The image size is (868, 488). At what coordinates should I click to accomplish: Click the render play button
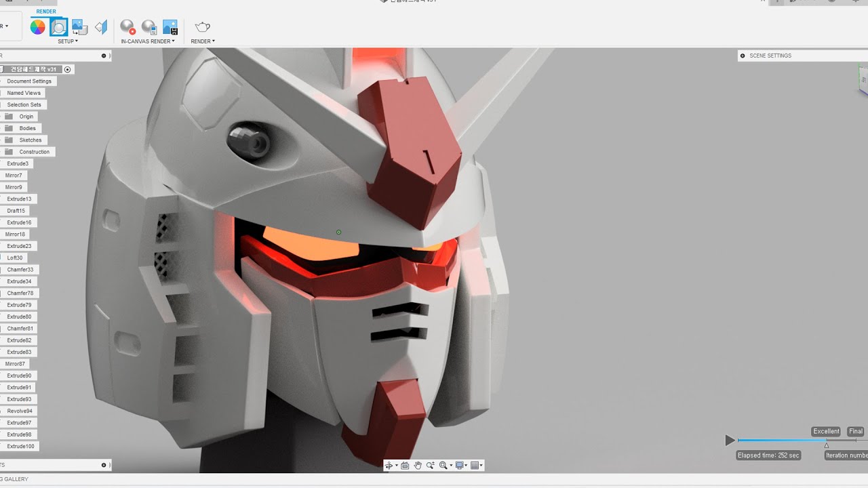[730, 441]
